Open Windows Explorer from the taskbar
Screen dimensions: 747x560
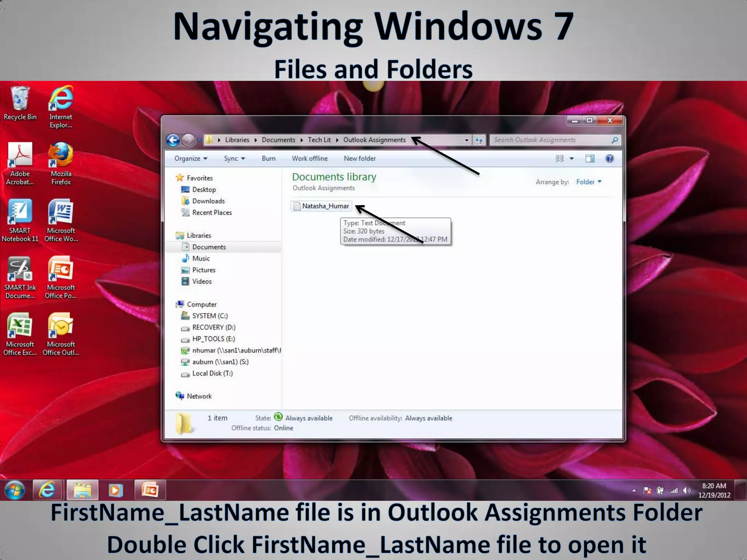click(x=82, y=490)
